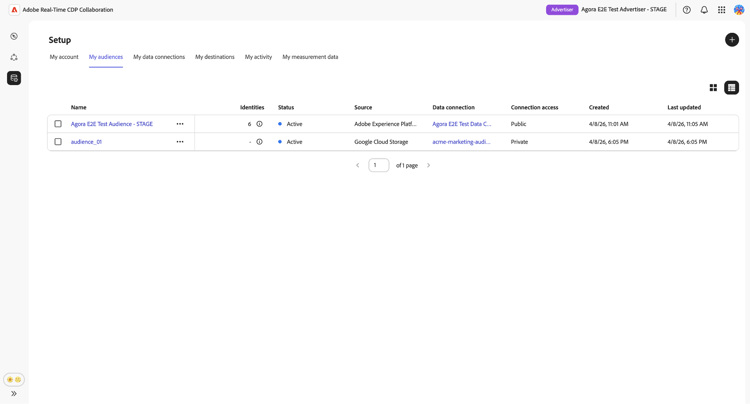Select the Agora E2E Test Audience checkbox
The height and width of the screenshot is (404, 750).
click(x=58, y=124)
